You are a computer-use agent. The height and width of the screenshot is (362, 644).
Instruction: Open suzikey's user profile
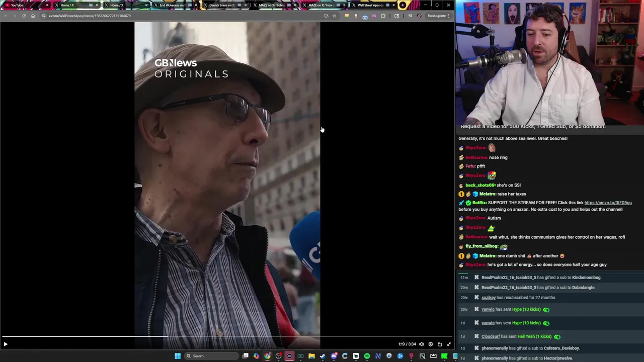(489, 298)
